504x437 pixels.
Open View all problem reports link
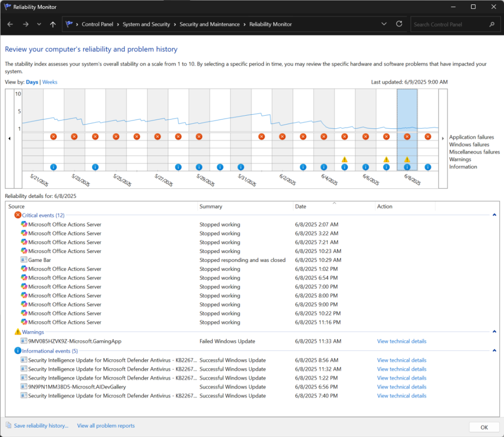tap(105, 426)
